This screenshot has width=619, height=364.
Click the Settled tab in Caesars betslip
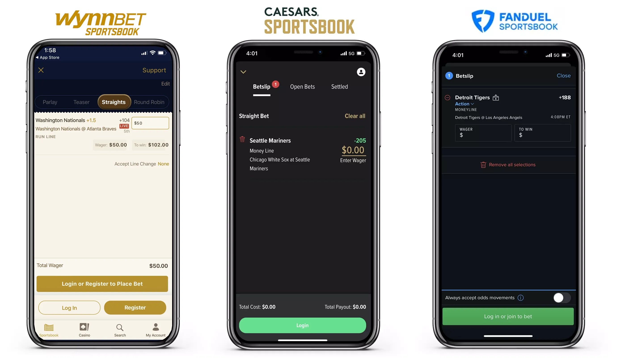click(x=340, y=86)
